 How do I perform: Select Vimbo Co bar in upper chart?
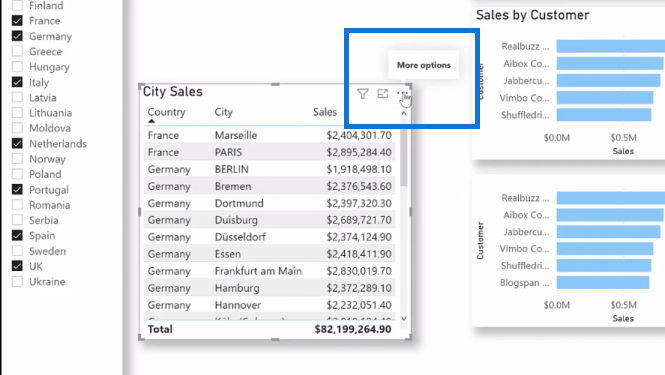tap(605, 98)
